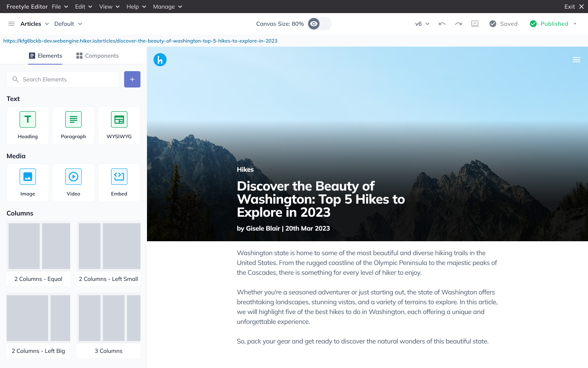Expand the Default layout dropdown
The image size is (588, 368).
[x=68, y=24]
